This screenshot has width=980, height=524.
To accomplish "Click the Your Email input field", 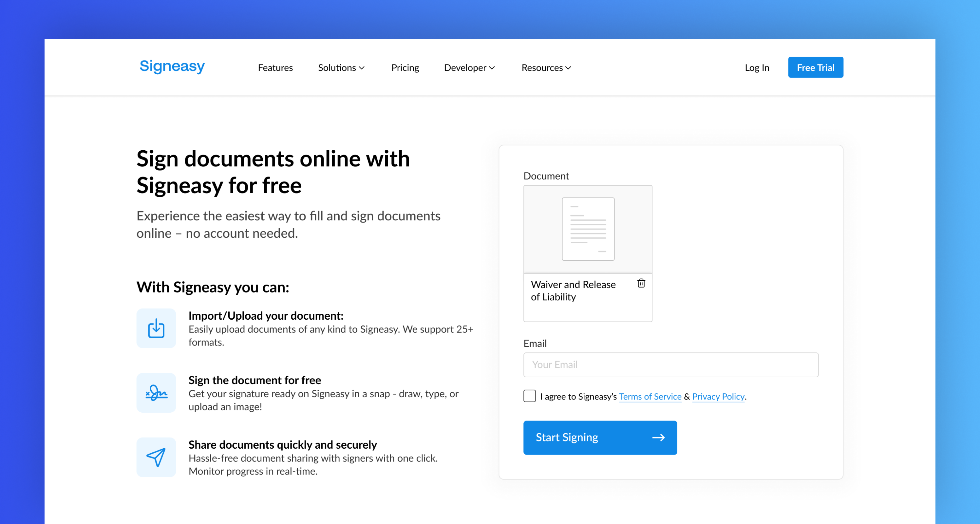I will click(670, 365).
